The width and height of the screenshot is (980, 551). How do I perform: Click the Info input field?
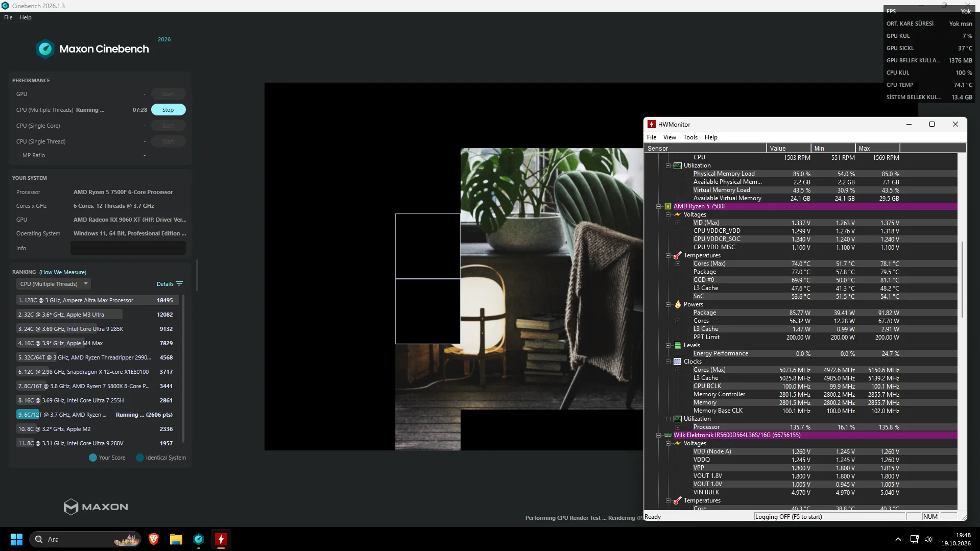pos(128,248)
